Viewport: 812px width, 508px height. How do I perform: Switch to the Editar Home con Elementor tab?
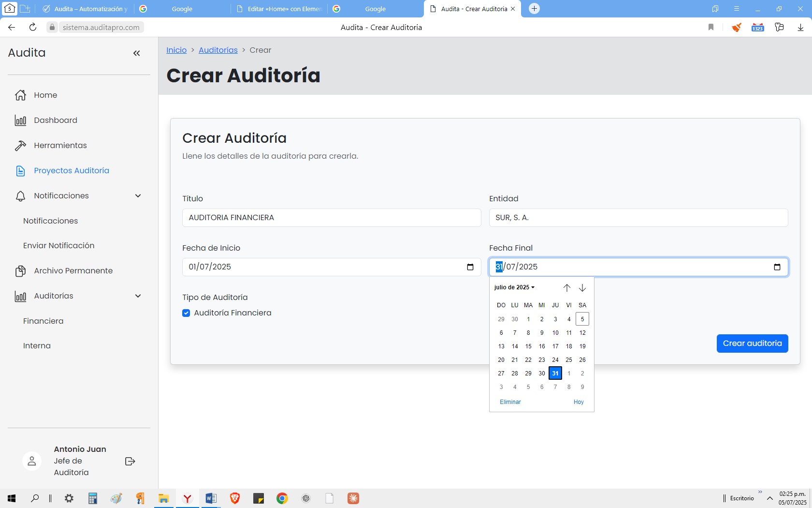tap(279, 9)
